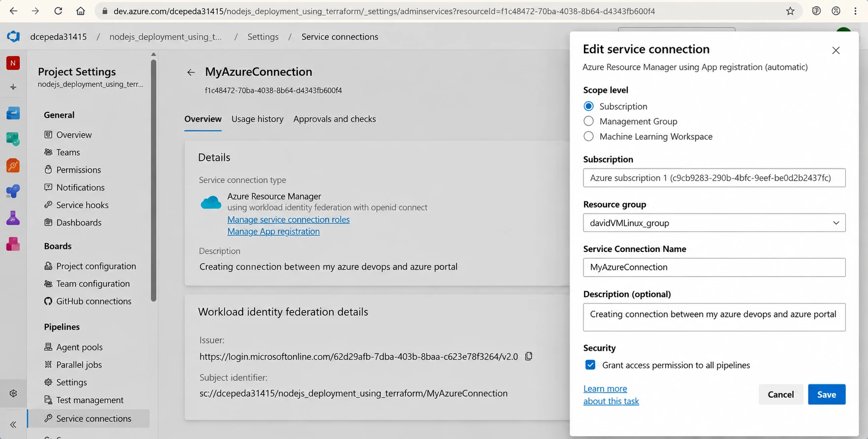The width and height of the screenshot is (868, 439).
Task: Expand the Resource group dropdown
Action: 714,222
